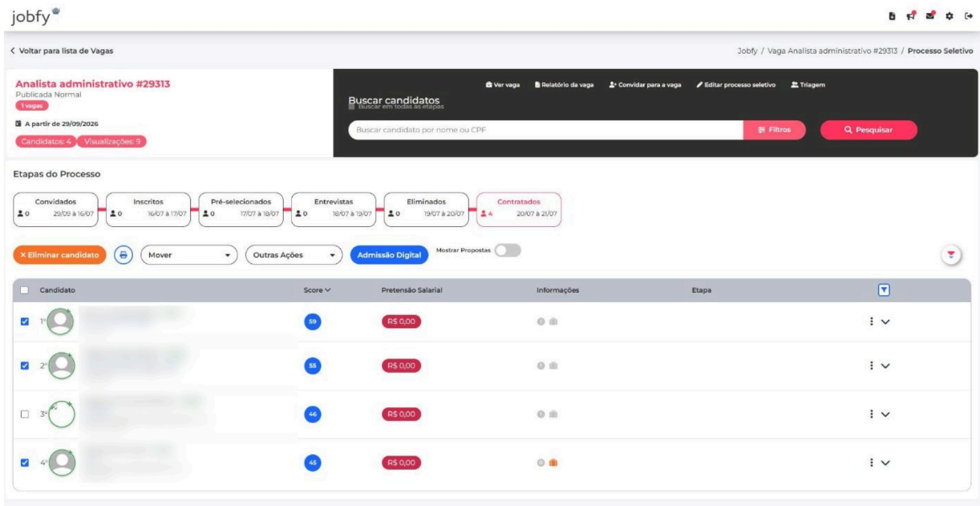This screenshot has height=506, width=980.
Task: Check the 3º candidate checkbox
Action: coord(24,415)
